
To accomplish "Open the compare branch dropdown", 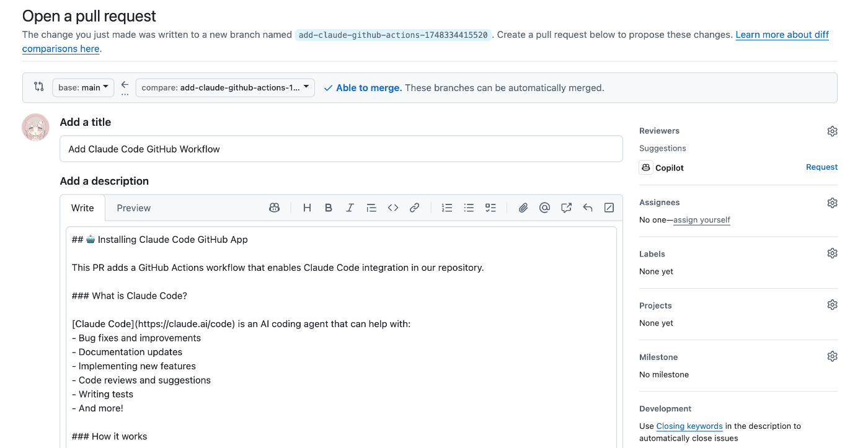I will pos(225,87).
